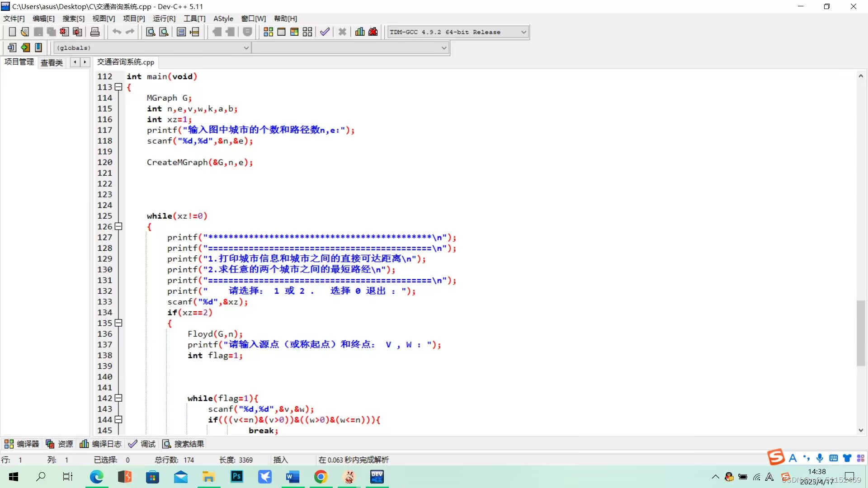Collapse code fold at line 126

pyautogui.click(x=118, y=226)
